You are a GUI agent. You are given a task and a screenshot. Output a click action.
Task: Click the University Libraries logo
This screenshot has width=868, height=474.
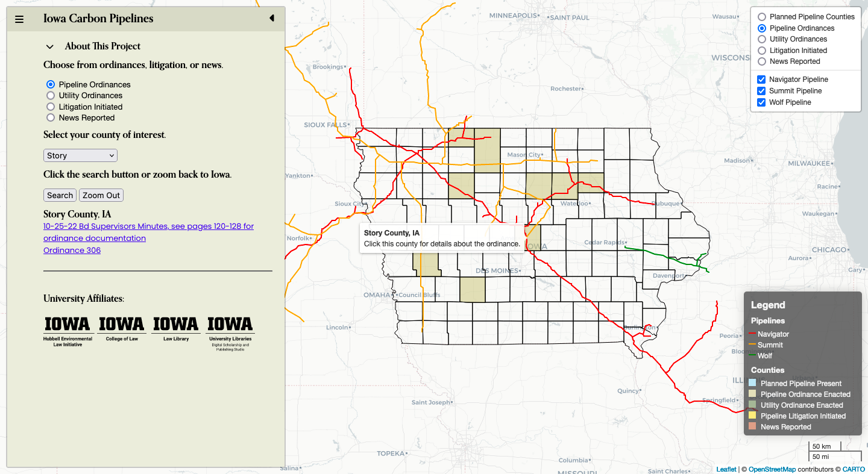click(x=230, y=332)
